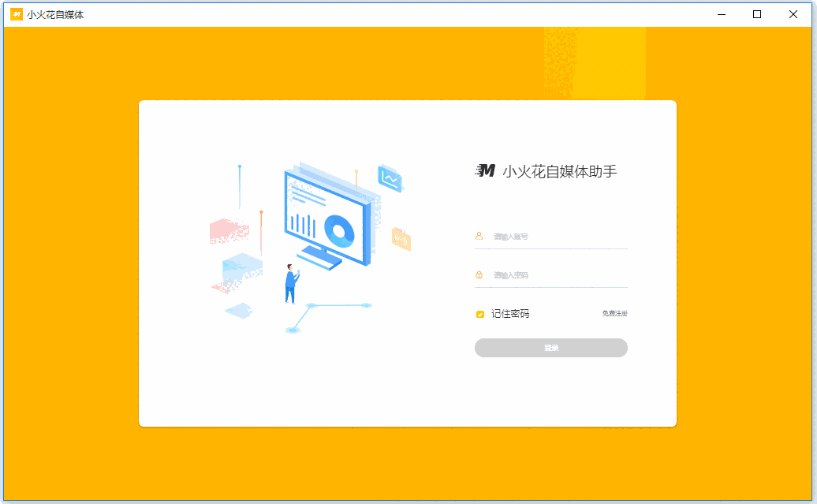The width and height of the screenshot is (817, 504).
Task: Click the orange checkmark inside the checkbox
Action: pyautogui.click(x=479, y=313)
